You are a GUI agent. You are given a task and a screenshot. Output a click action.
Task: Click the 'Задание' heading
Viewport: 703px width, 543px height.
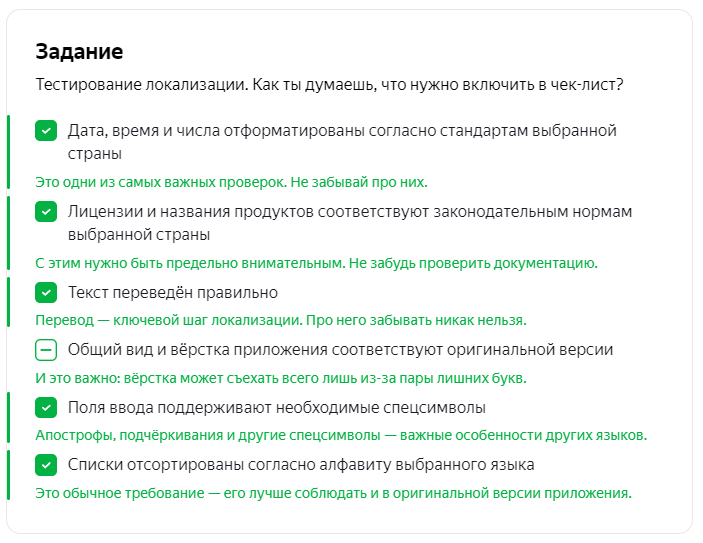tap(79, 51)
